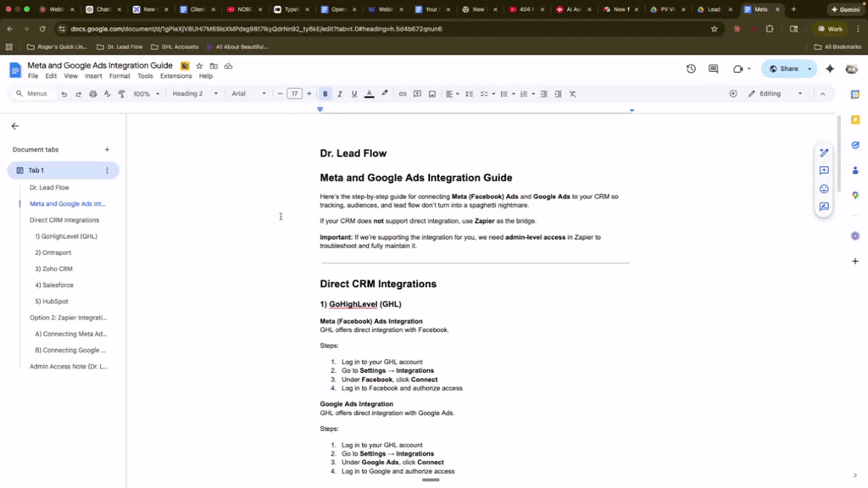Open Google Keep from the right side panel
The height and width of the screenshot is (488, 868).
(855, 121)
